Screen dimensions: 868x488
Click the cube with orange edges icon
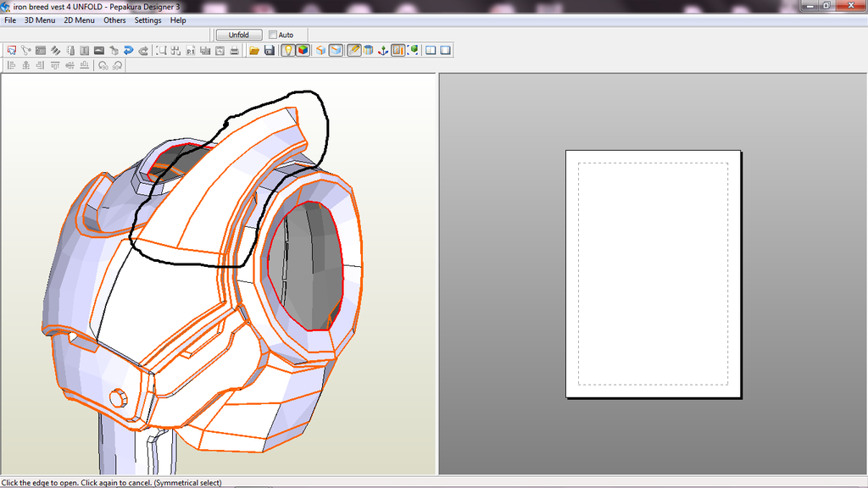[320, 50]
